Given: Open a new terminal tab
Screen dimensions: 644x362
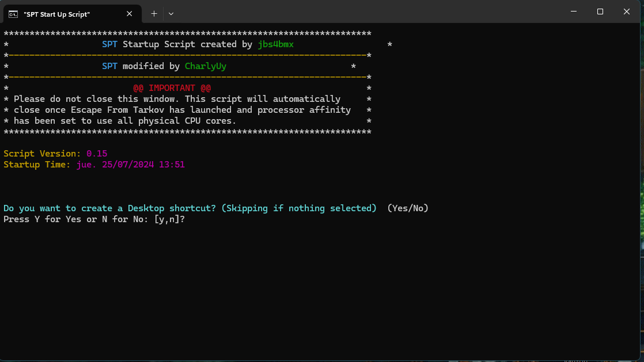Looking at the screenshot, I should coord(154,14).
